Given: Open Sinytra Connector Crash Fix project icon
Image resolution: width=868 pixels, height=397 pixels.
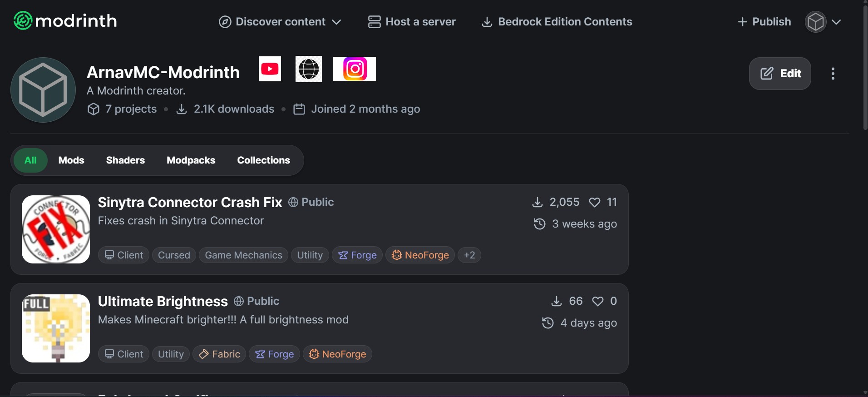Looking at the screenshot, I should pyautogui.click(x=56, y=229).
